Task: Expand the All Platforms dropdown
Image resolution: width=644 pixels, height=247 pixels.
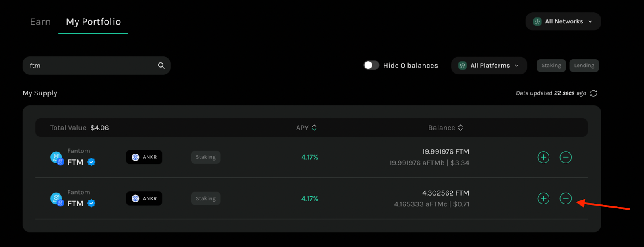Action: [489, 66]
